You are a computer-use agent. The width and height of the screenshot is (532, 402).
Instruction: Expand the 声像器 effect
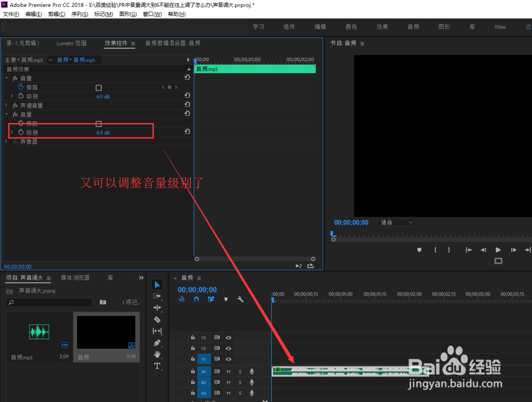[x=6, y=141]
